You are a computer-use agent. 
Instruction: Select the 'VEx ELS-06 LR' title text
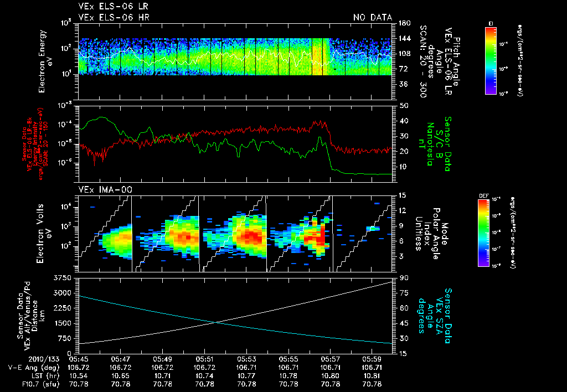[x=113, y=7]
